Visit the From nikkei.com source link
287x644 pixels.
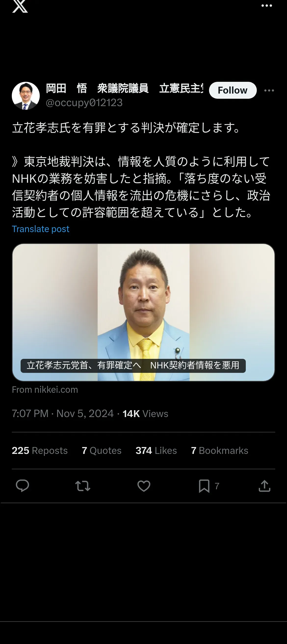45,390
